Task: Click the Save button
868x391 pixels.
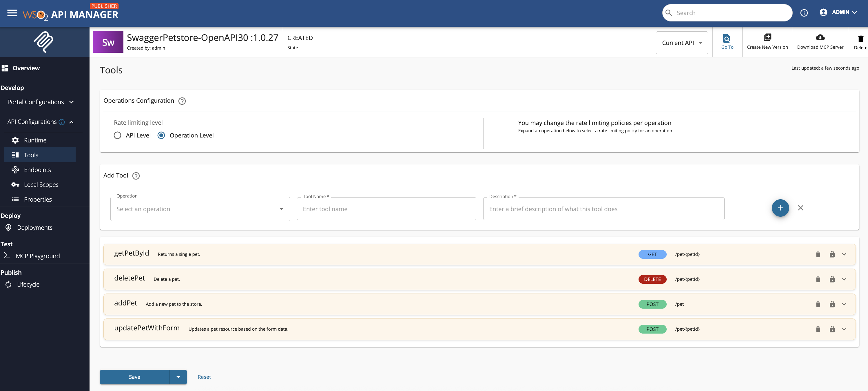Action: [x=134, y=377]
